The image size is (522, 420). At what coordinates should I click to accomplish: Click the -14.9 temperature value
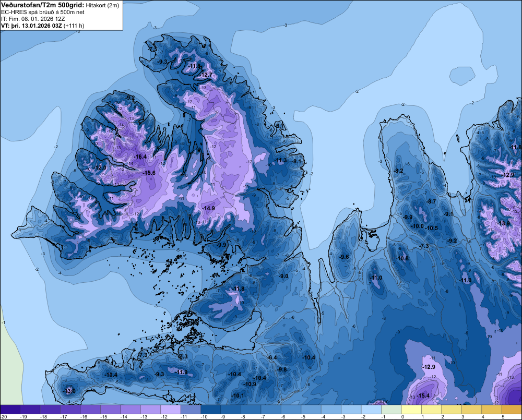208,208
